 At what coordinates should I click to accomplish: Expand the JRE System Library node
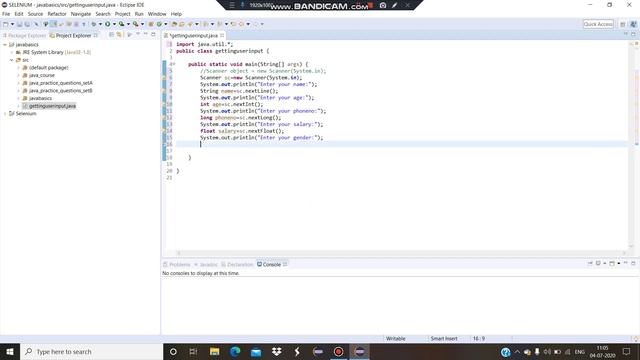(x=12, y=52)
